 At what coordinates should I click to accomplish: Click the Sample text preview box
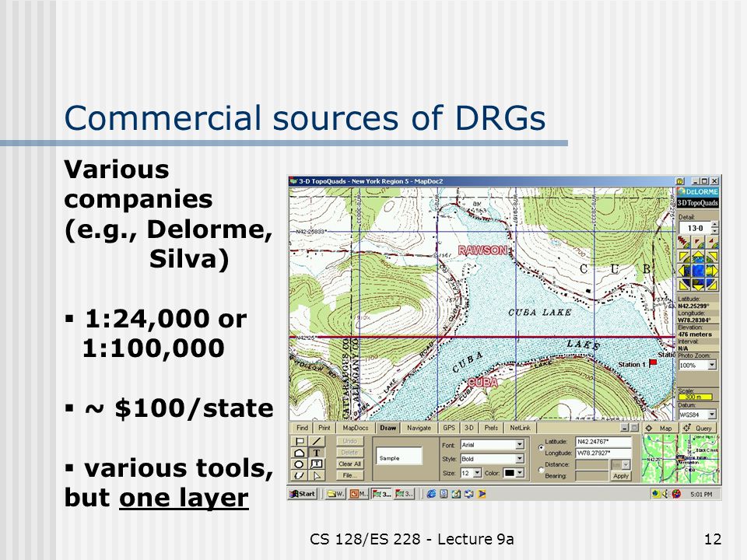(399, 457)
